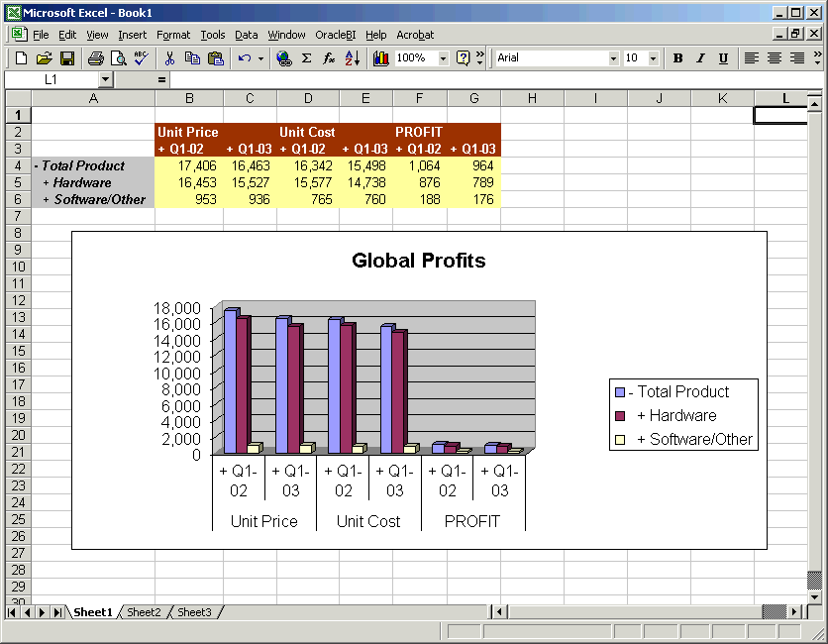Select cell with value 17,406
This screenshot has width=828, height=644.
pos(189,165)
